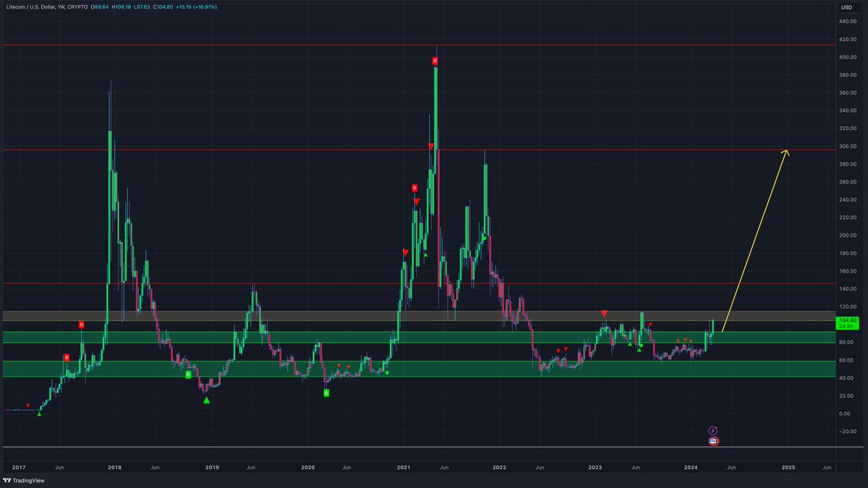
Task: Click the purple lightning event icon
Action: click(x=713, y=430)
